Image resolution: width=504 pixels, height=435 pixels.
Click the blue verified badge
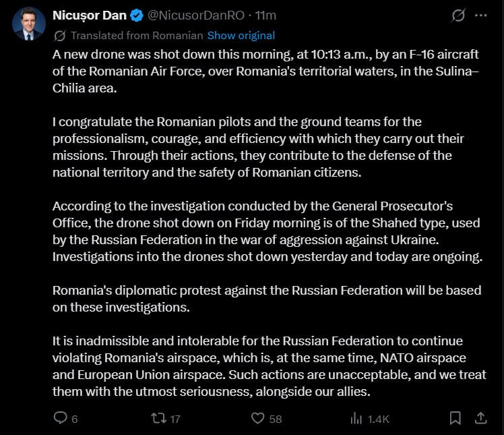(x=137, y=16)
